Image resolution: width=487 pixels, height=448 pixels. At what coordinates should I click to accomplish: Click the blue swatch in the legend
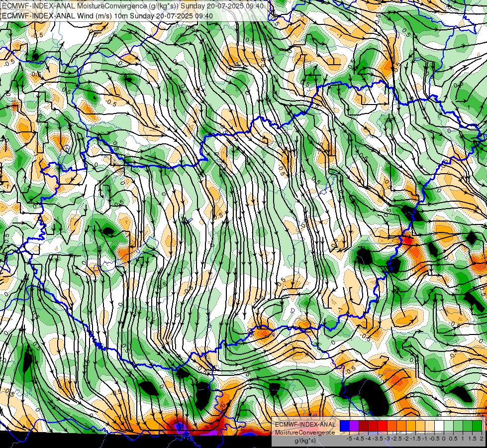(345, 426)
